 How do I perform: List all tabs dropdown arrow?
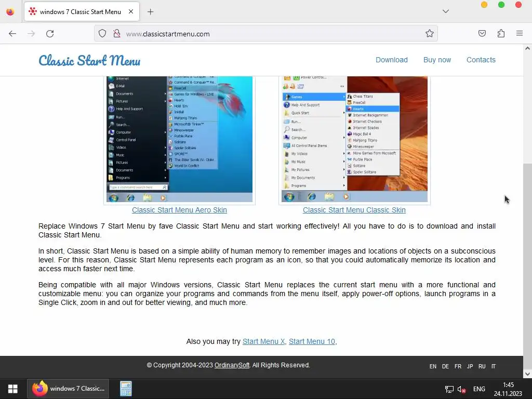coord(446,11)
